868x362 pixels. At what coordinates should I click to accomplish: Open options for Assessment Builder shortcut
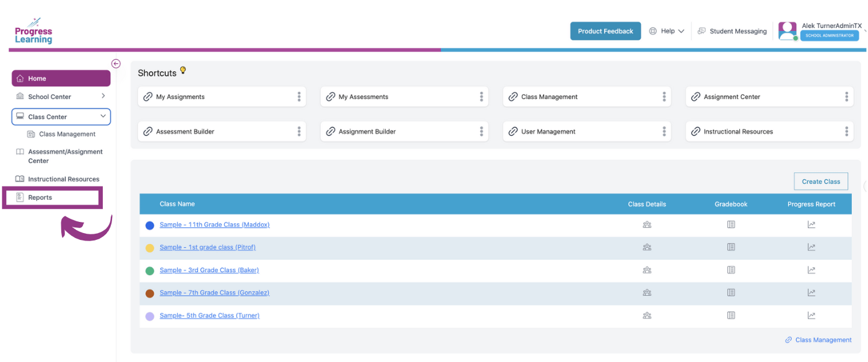(299, 131)
